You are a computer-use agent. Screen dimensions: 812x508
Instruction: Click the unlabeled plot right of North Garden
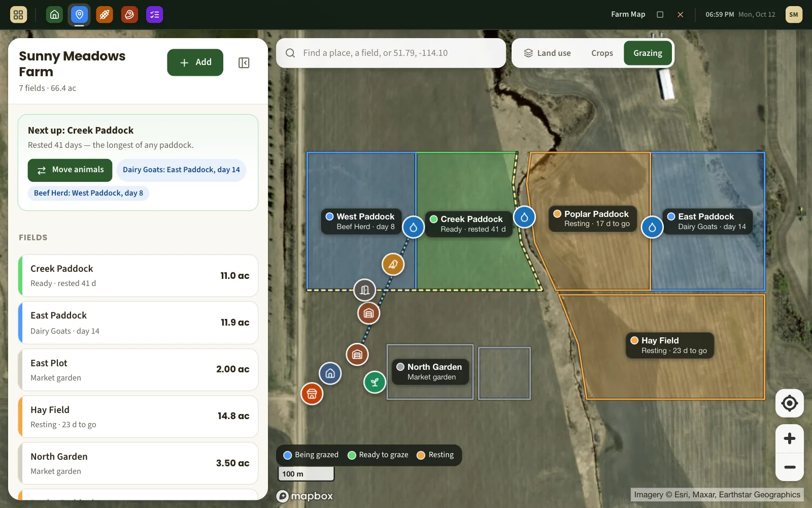(504, 373)
